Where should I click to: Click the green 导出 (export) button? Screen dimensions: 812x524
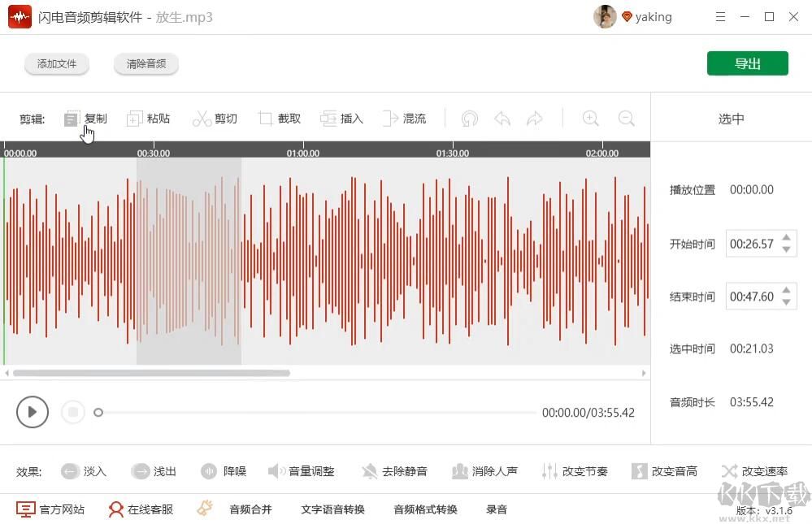tap(747, 63)
